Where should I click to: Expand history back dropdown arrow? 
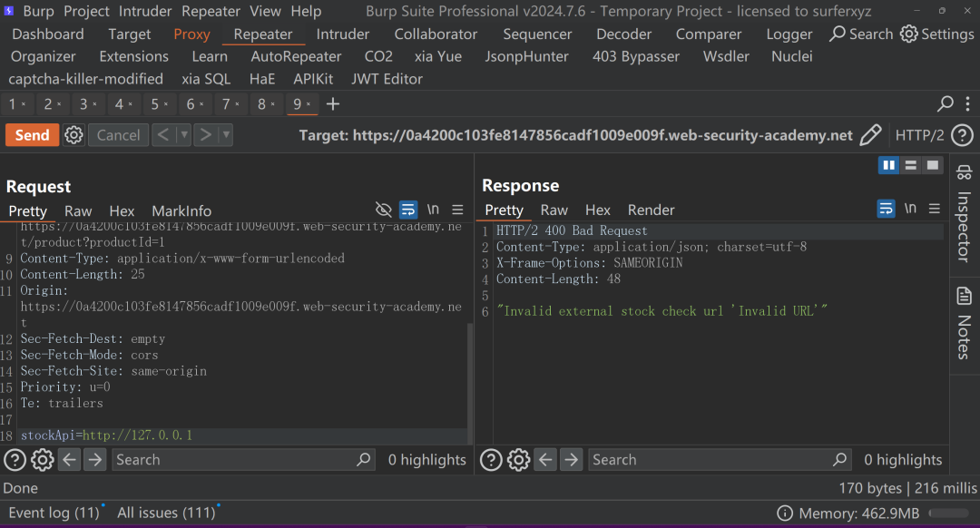[x=183, y=135]
